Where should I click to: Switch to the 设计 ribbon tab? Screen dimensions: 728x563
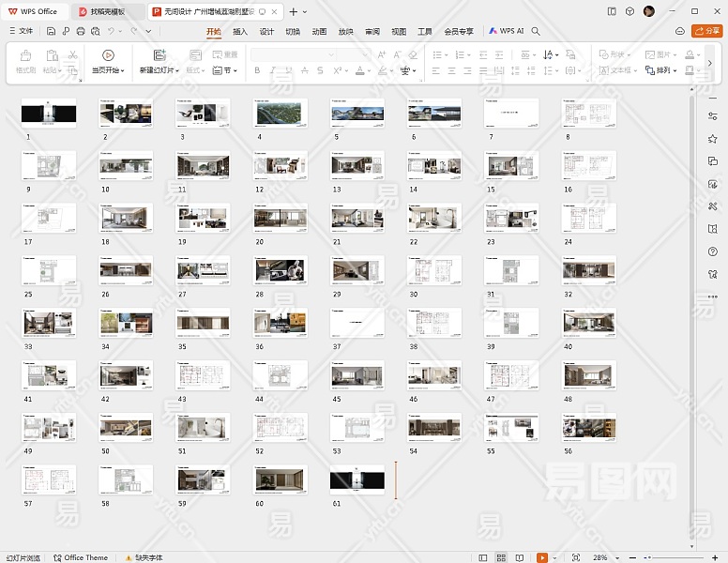266,31
